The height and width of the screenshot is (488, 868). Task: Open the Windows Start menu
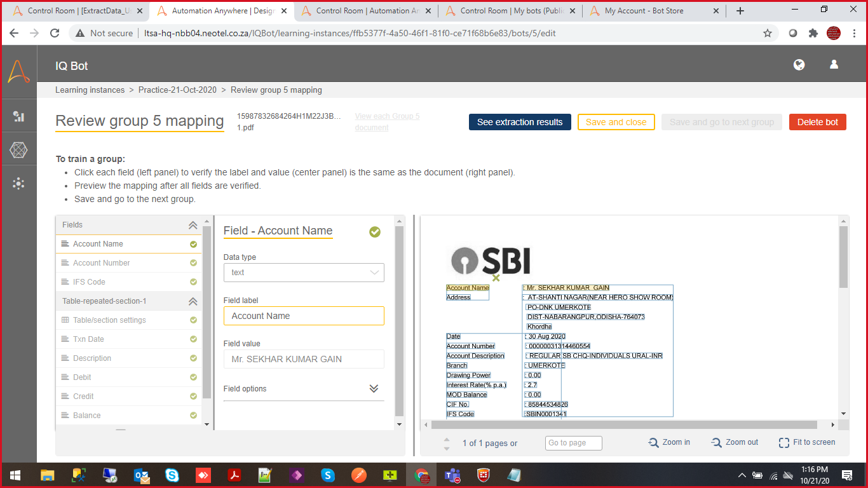[15, 475]
